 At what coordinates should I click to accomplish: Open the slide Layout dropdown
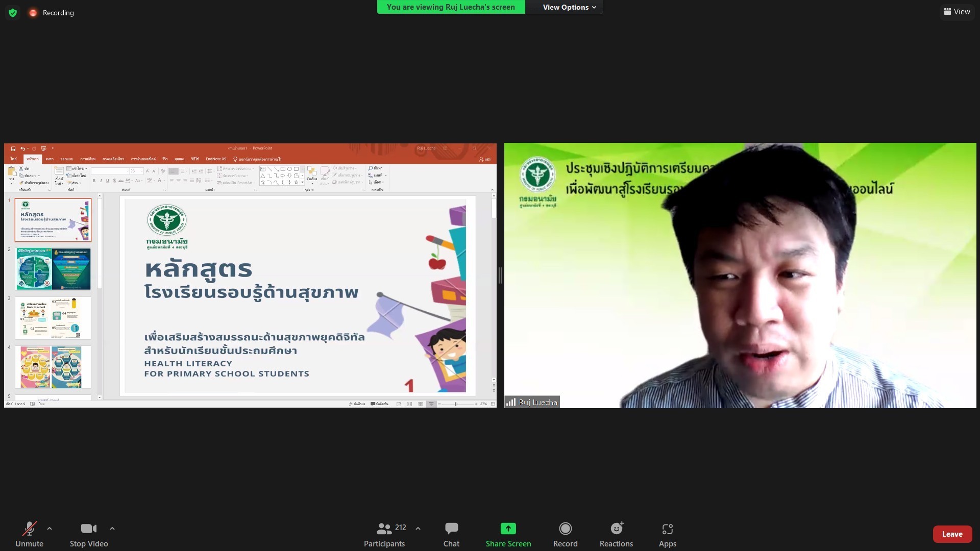point(78,168)
